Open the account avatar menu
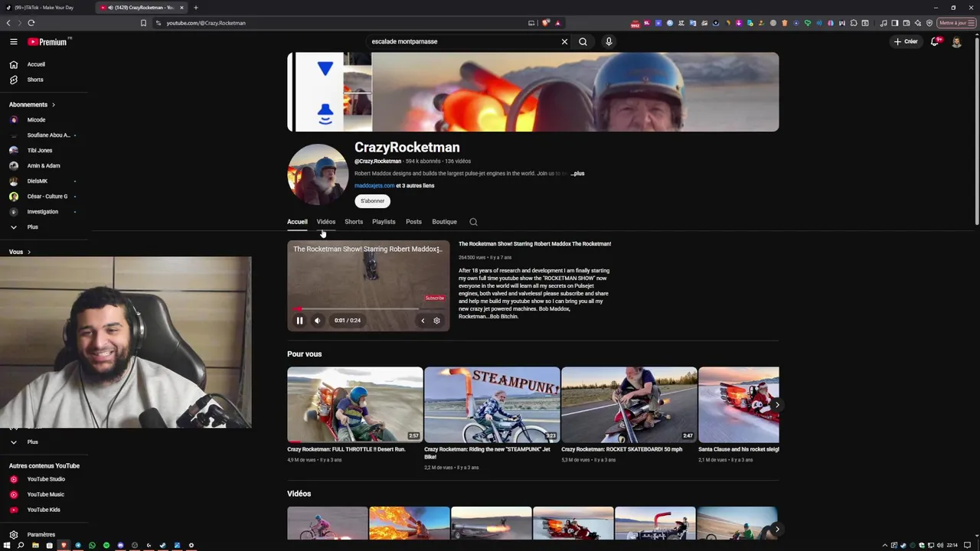Screen dimensions: 980x551 [x=956, y=42]
